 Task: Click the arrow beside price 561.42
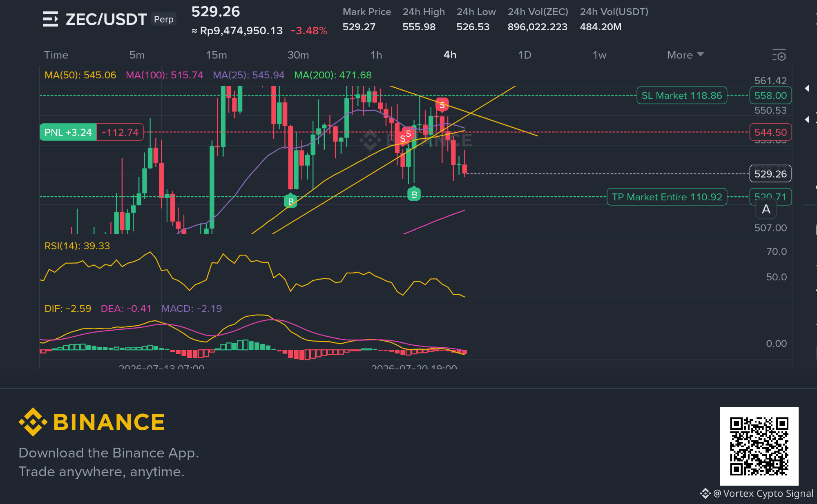coord(807,88)
